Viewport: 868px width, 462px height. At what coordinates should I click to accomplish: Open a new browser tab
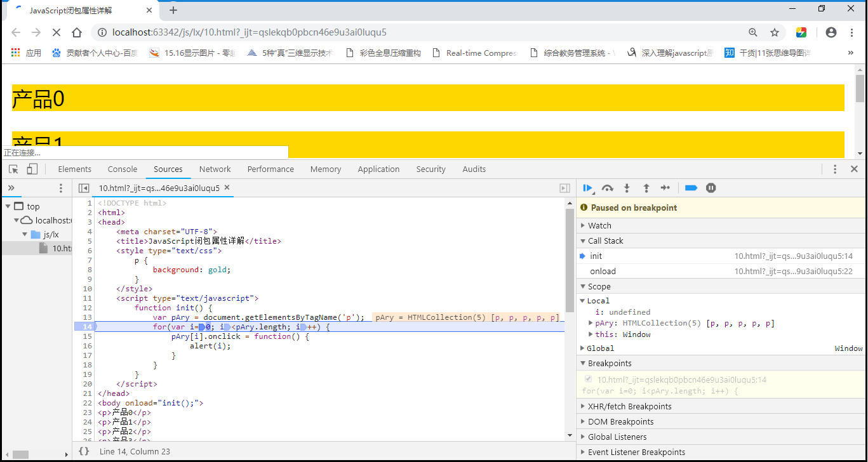[173, 10]
